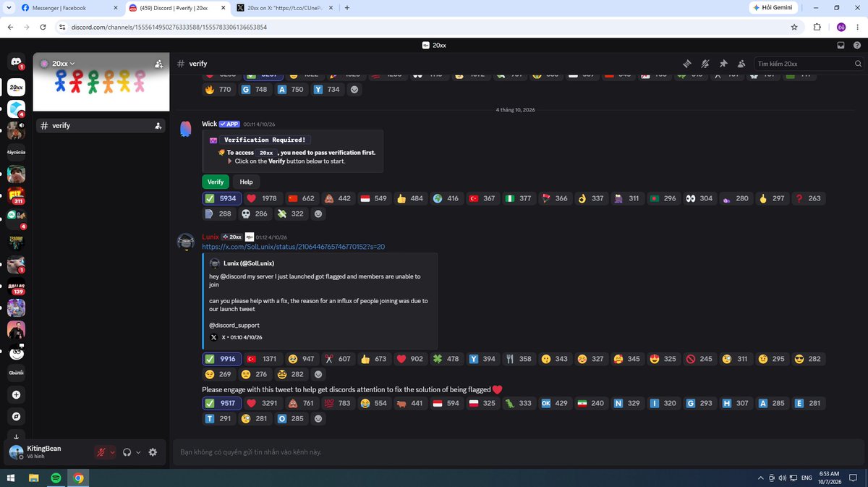Click the Tìm kiếm 20xx search field
This screenshot has width=868, height=487.
pyautogui.click(x=808, y=64)
